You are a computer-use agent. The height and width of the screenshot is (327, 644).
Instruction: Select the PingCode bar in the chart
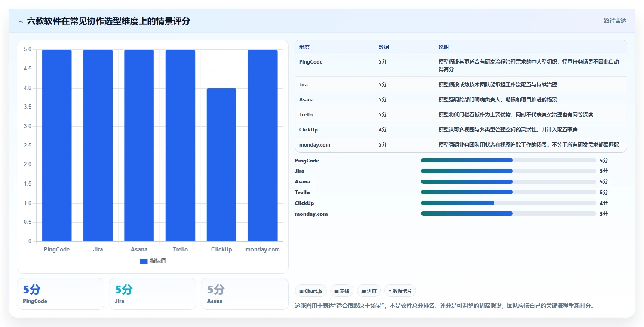pos(57,146)
